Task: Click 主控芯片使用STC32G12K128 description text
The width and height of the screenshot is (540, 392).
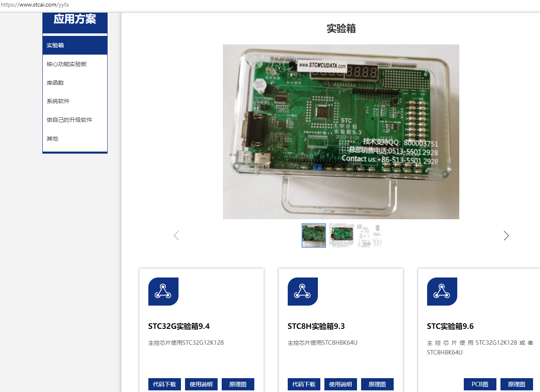Action: 186,343
